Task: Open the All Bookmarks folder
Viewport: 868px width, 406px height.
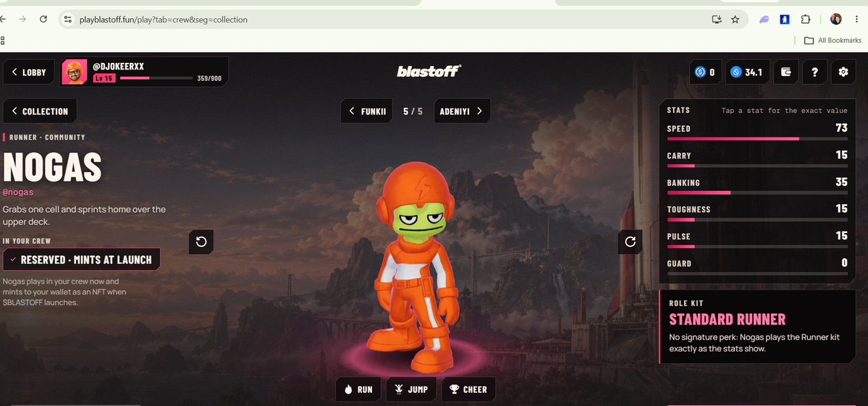Action: coord(833,41)
